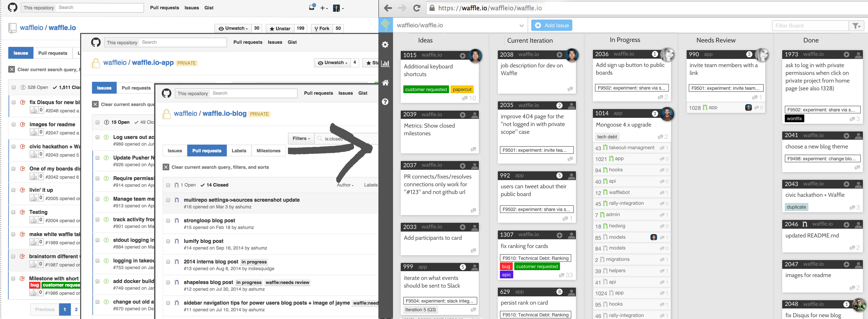
Task: Go to home via Waffle sidebar house icon
Action: pos(385,82)
